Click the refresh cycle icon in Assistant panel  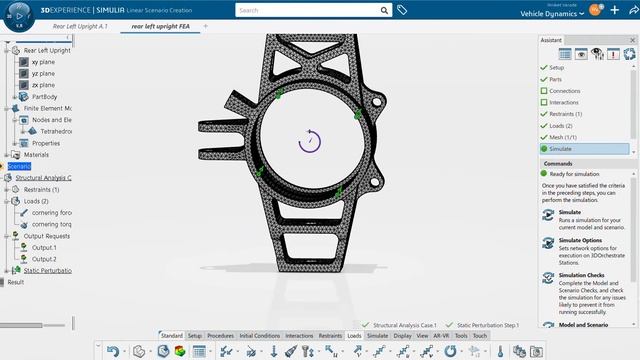point(629,54)
